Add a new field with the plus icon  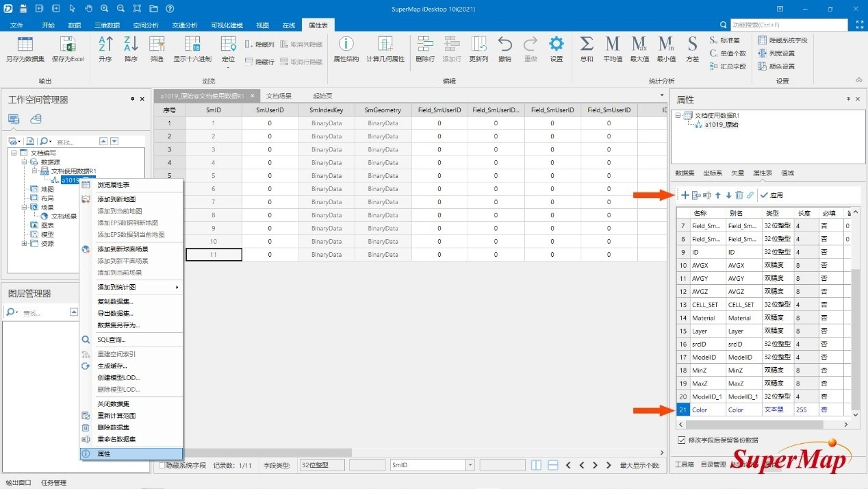click(685, 195)
